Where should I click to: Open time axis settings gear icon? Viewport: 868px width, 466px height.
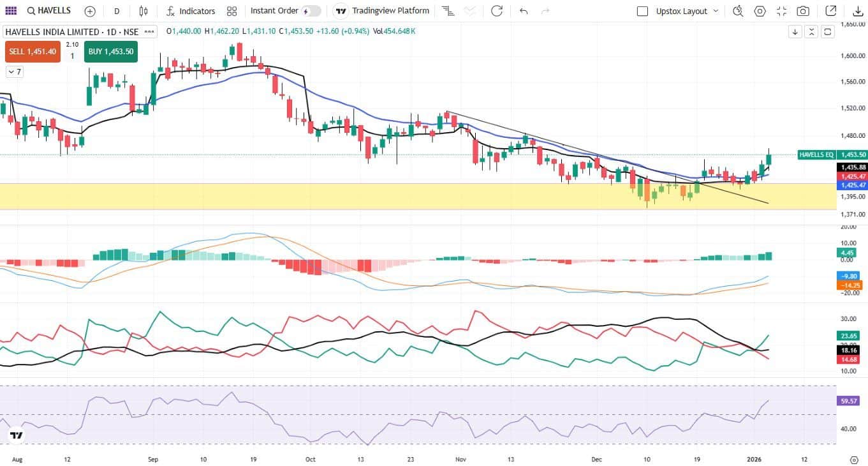point(855,459)
